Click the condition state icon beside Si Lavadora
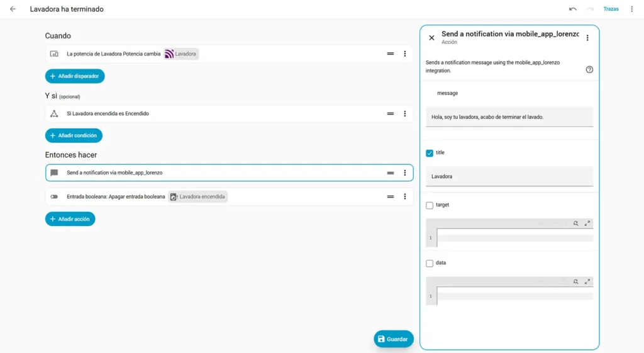Screen dimensions: 644x353 54,114
